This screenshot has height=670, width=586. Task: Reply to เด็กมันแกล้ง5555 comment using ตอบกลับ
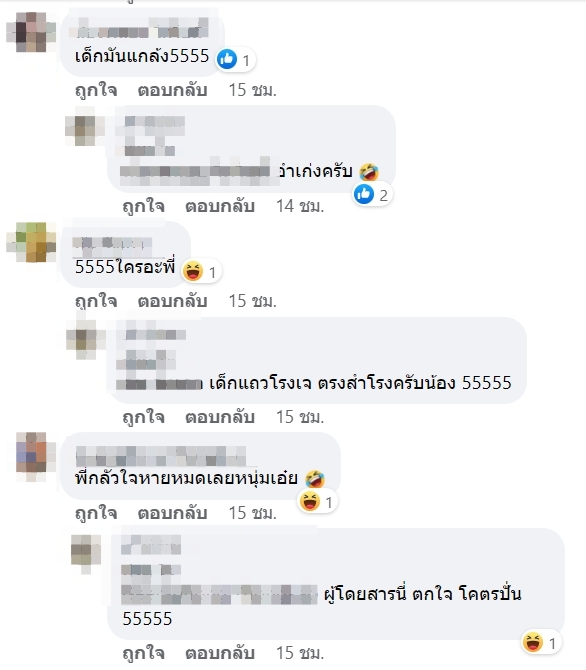[x=173, y=91]
